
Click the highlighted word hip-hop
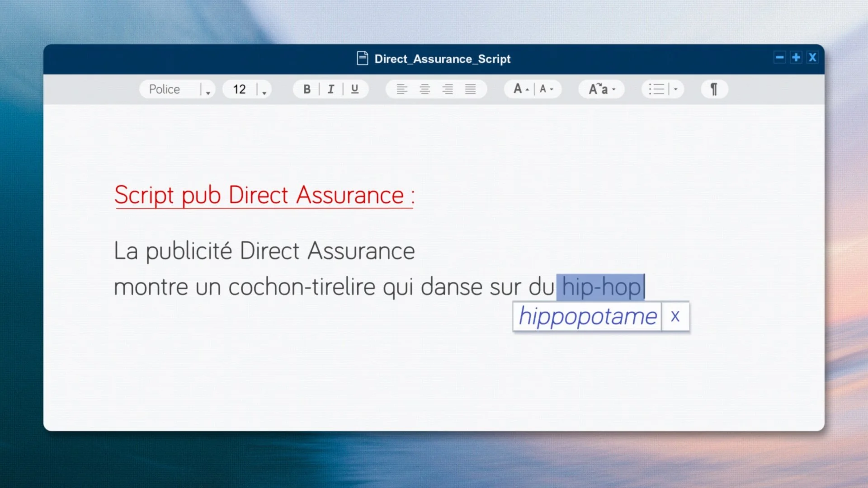click(601, 287)
